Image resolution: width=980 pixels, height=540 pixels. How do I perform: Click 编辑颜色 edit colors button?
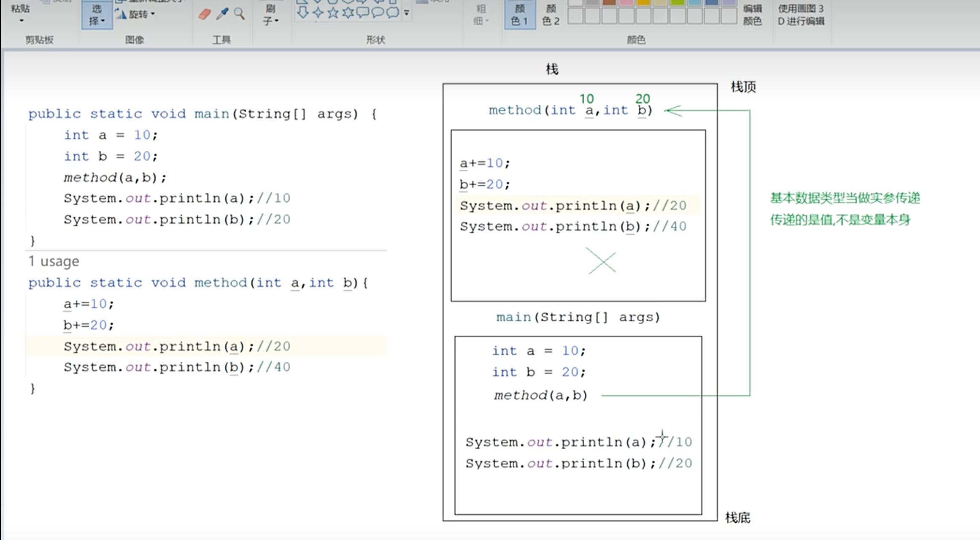[x=752, y=14]
